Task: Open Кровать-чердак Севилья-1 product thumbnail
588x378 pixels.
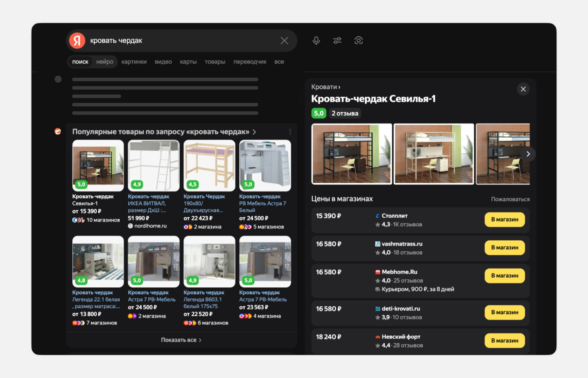Action: pos(98,166)
